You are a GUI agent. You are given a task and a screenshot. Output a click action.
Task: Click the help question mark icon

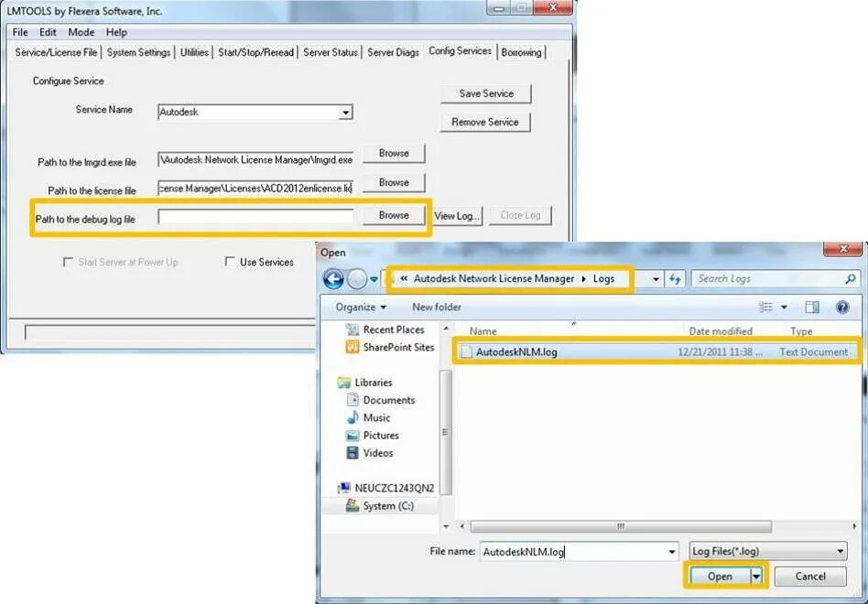click(842, 307)
